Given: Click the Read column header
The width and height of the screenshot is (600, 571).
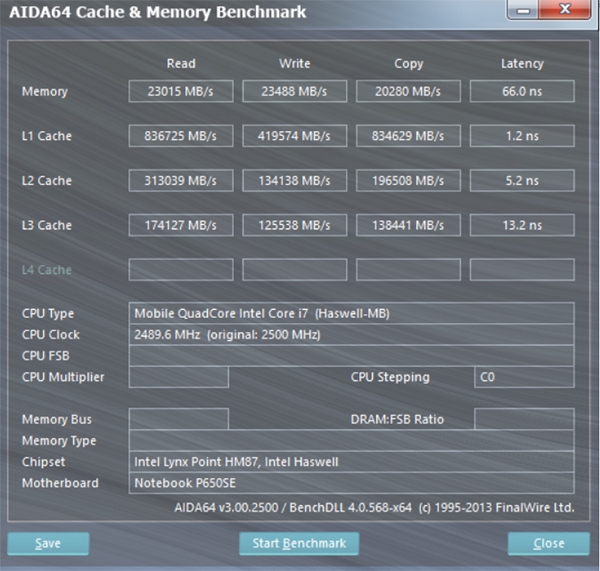Looking at the screenshot, I should tap(181, 63).
